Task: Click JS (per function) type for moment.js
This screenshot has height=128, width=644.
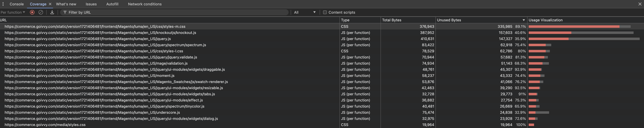Action: (x=360, y=76)
